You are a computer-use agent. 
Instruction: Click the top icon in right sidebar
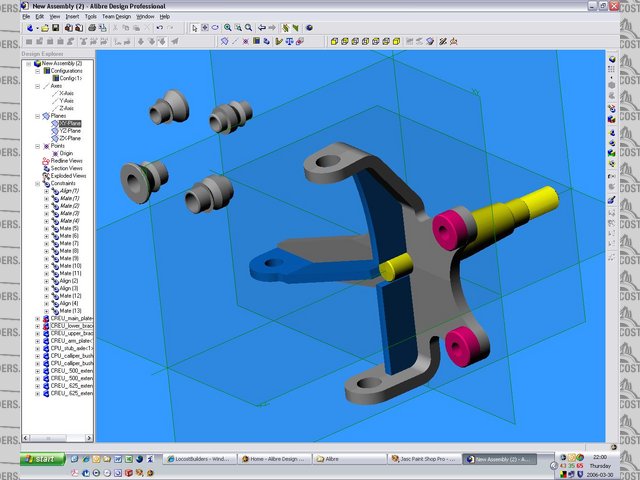point(611,58)
